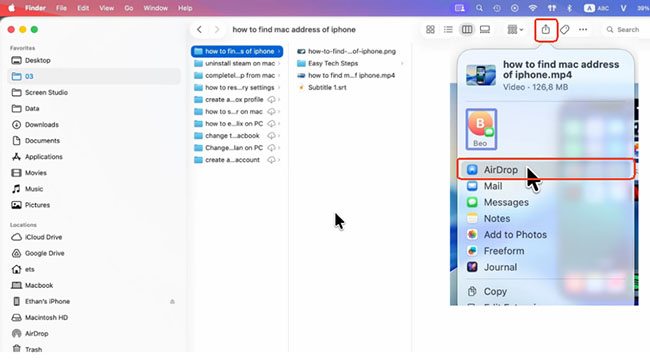Open Wi-Fi status in the menu bar

533,8
